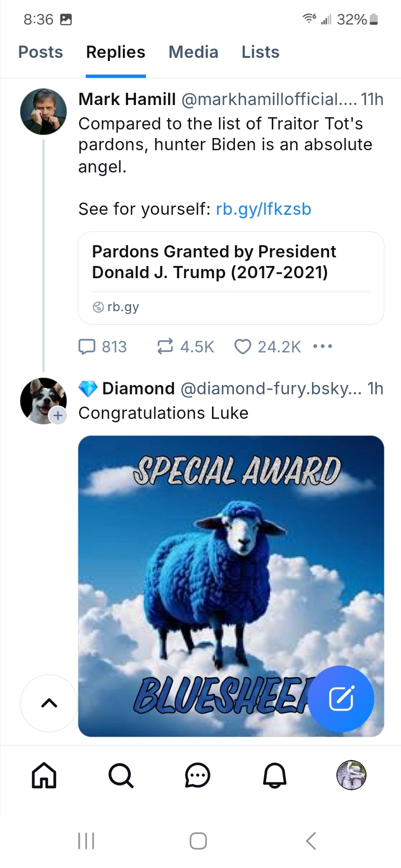Open the Chat messages icon
Image resolution: width=401 pixels, height=868 pixels.
coord(198,775)
